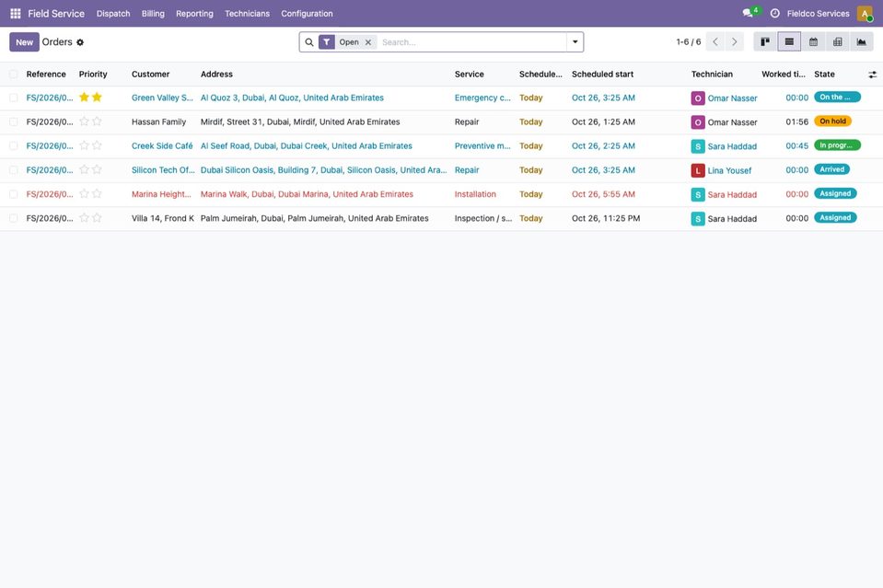Click Lina Yousef technician avatar
The width and height of the screenshot is (883, 588).
(698, 170)
